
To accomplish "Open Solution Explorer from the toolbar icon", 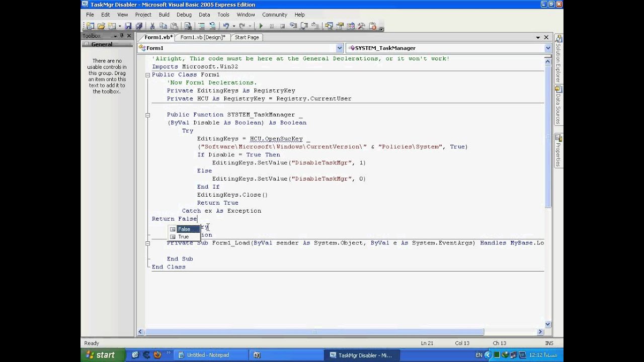I will 329,26.
